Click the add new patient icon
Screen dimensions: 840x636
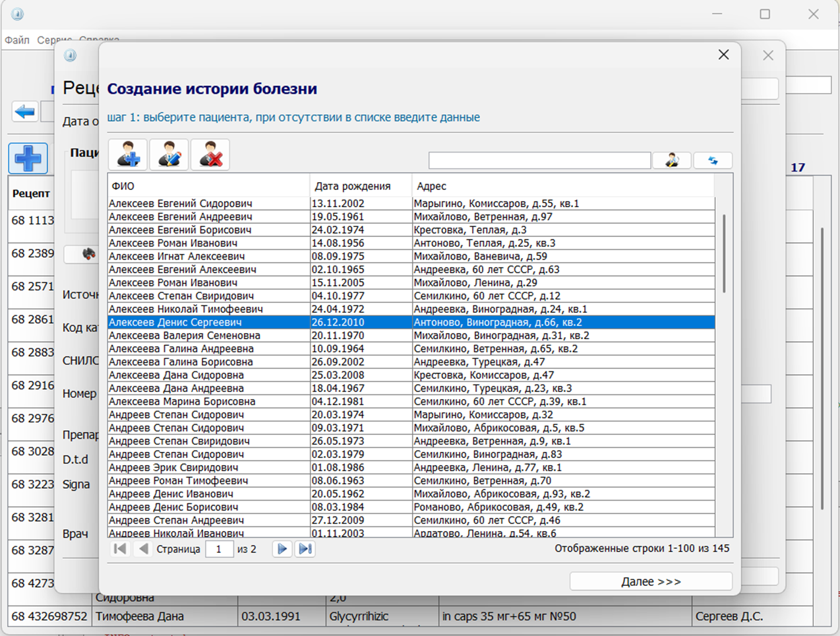tap(128, 155)
